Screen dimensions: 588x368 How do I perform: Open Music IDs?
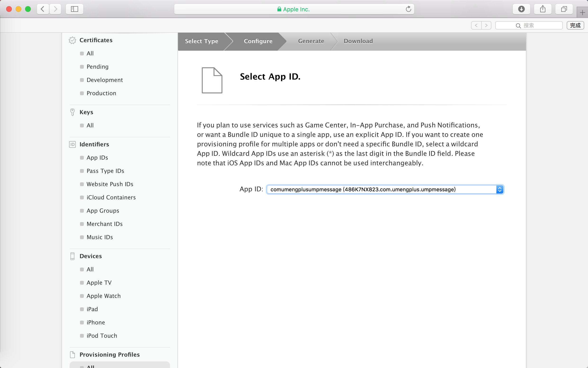99,237
